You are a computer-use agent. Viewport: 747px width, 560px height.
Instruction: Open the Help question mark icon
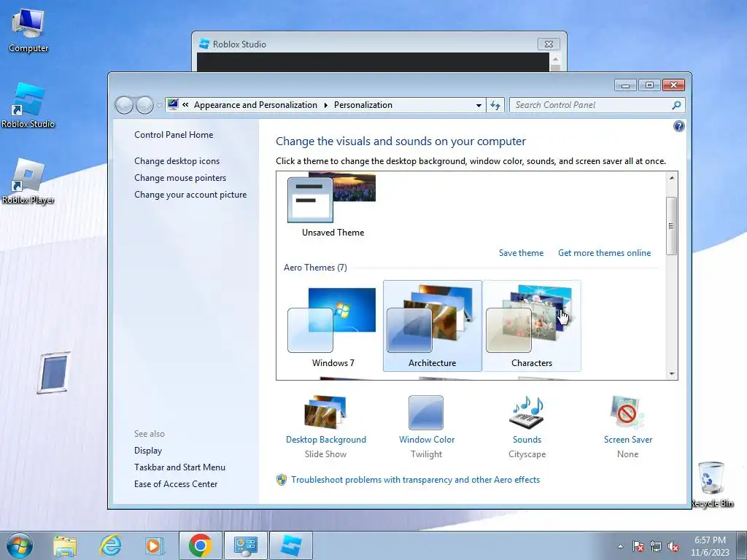point(679,126)
